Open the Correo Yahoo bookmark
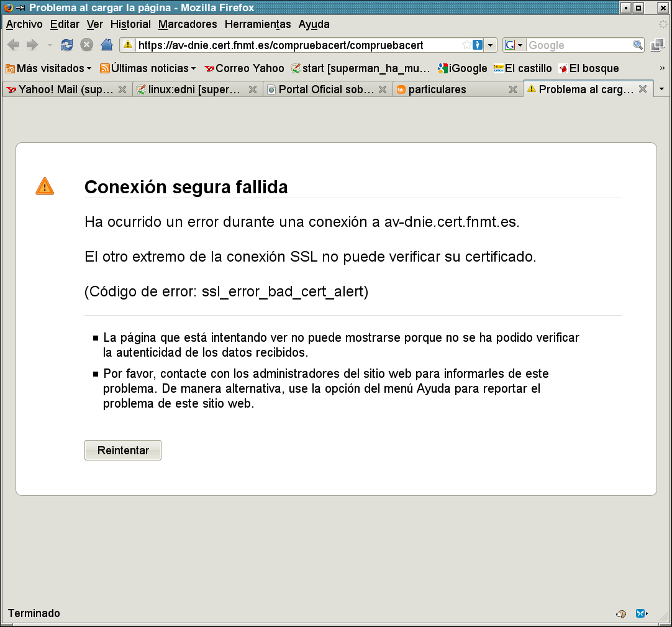The image size is (672, 627). pyautogui.click(x=244, y=68)
